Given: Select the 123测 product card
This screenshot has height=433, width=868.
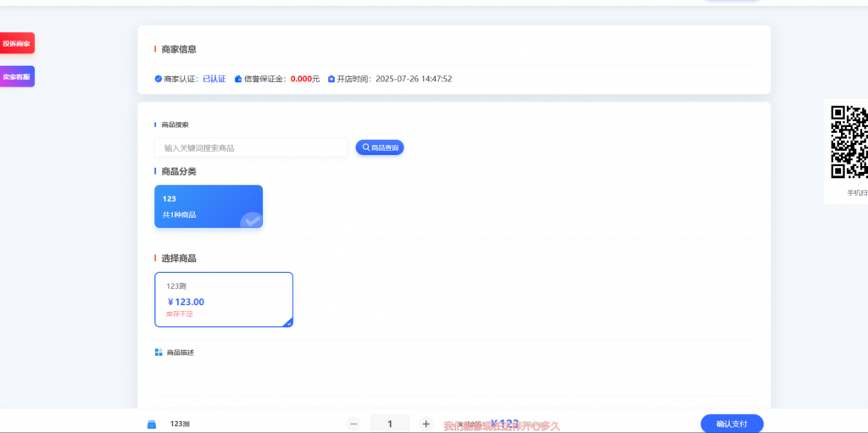Looking at the screenshot, I should 224,299.
